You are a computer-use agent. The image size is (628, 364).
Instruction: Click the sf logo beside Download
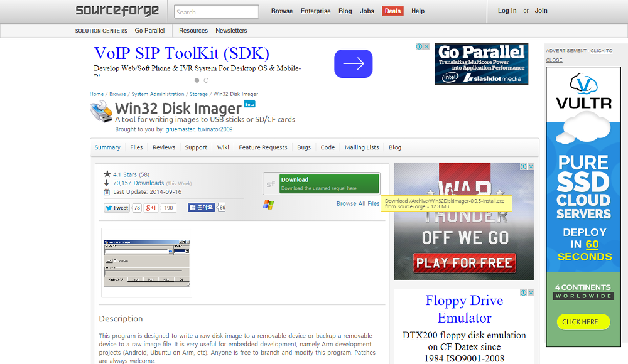pos(271,184)
